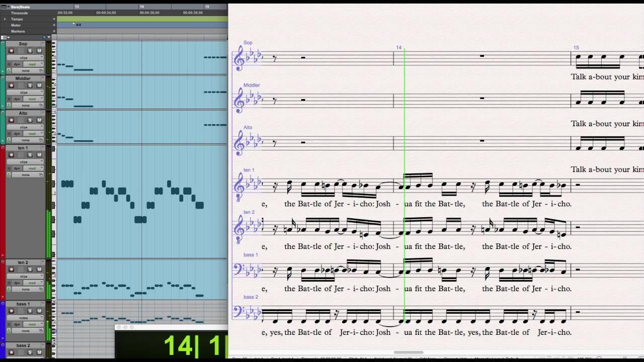Image resolution: width=644 pixels, height=362 pixels.
Task: Click the bar 15 label in Bars|Beats ruler
Action: 207,7
